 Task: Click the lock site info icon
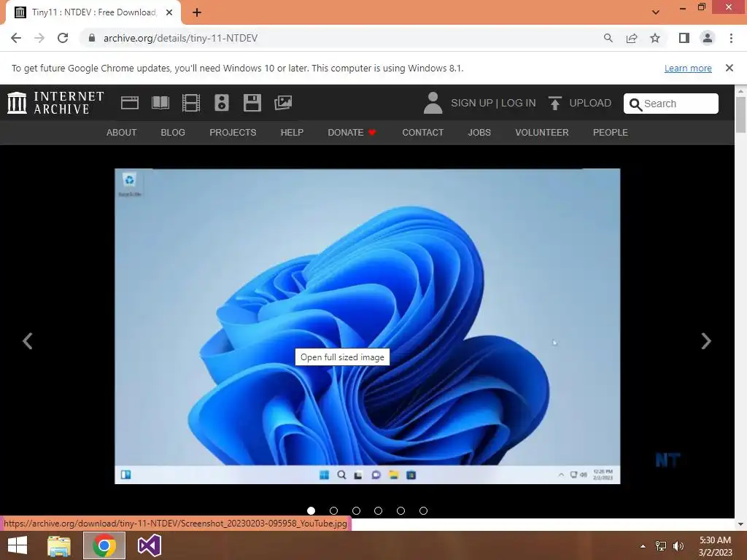(x=92, y=38)
